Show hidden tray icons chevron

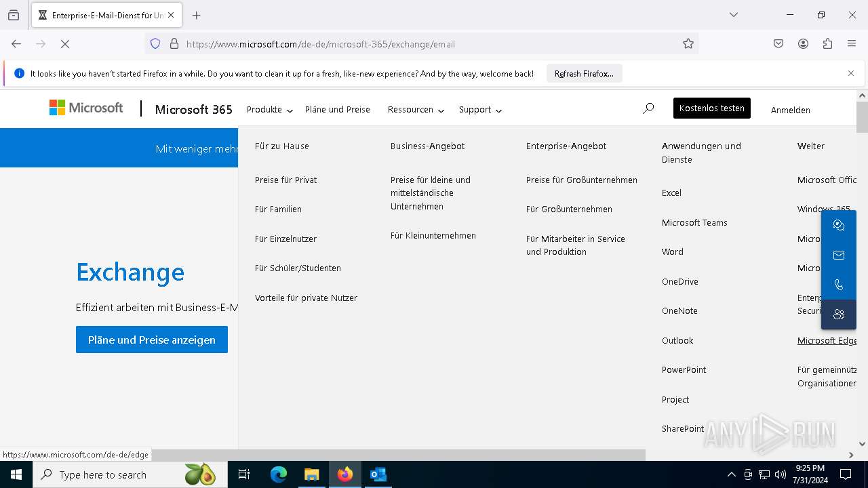point(731,474)
